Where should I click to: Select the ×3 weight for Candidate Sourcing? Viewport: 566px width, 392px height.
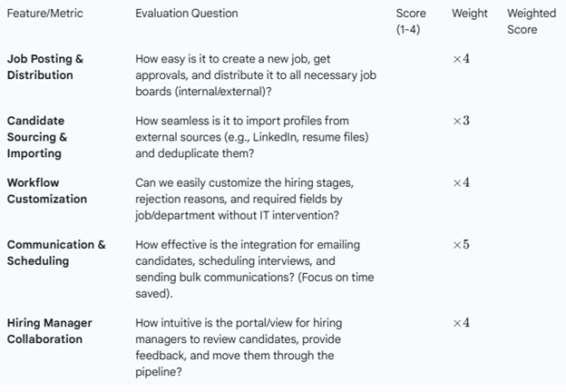(x=461, y=121)
